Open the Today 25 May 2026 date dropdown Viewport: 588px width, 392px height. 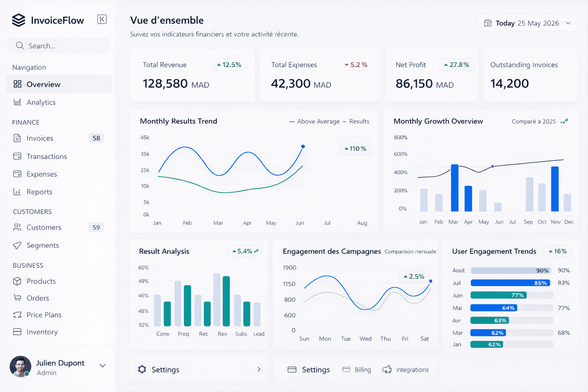click(x=527, y=23)
